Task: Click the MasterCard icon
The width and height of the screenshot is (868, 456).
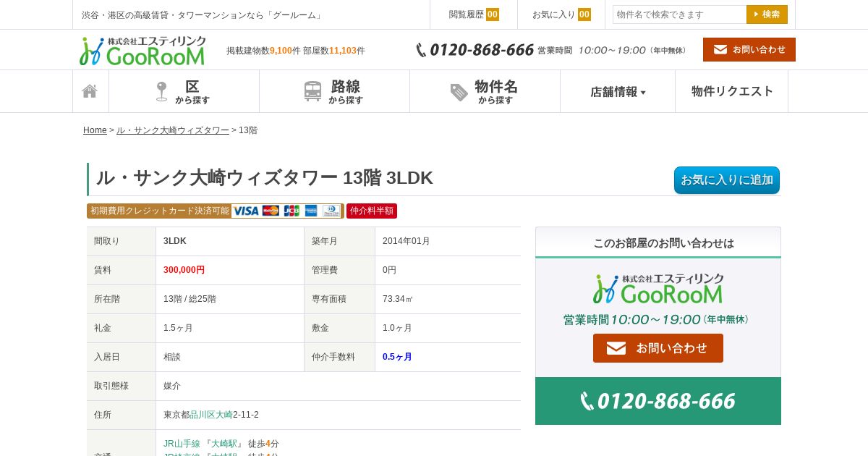Action: point(271,211)
